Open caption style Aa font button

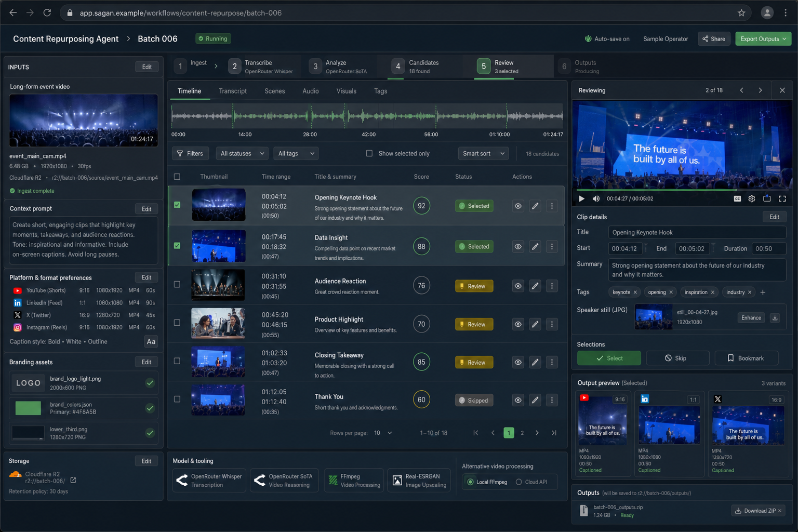[x=151, y=342]
